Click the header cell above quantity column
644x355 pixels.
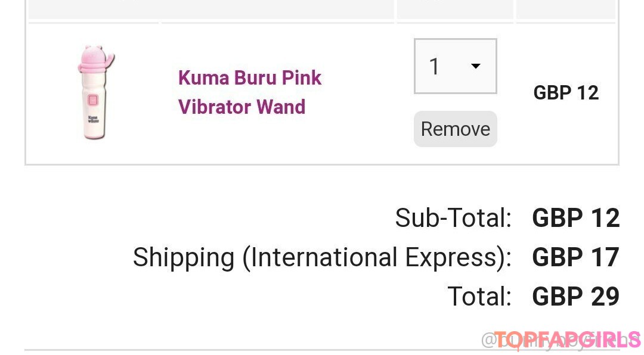click(x=455, y=9)
